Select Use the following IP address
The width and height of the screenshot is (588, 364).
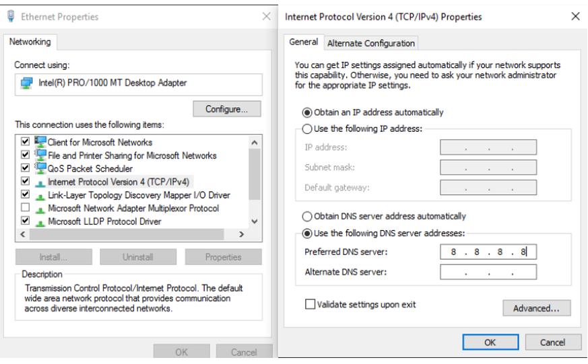coord(307,129)
